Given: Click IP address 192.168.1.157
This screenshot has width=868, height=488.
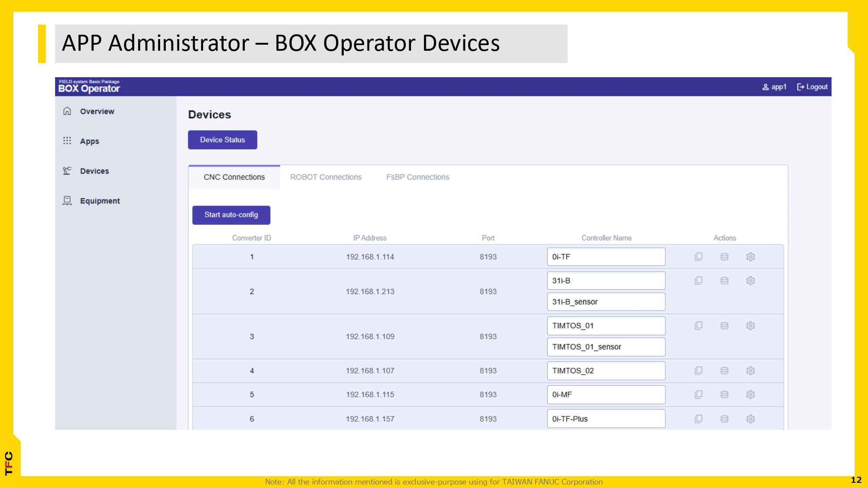Looking at the screenshot, I should point(370,419).
